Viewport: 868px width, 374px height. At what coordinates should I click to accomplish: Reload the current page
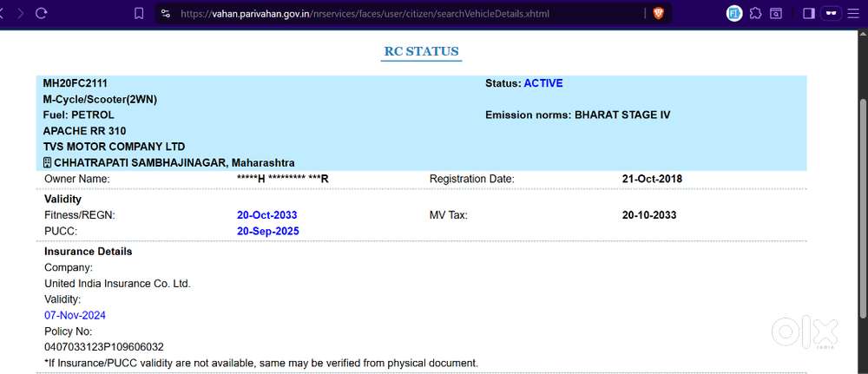pos(42,13)
